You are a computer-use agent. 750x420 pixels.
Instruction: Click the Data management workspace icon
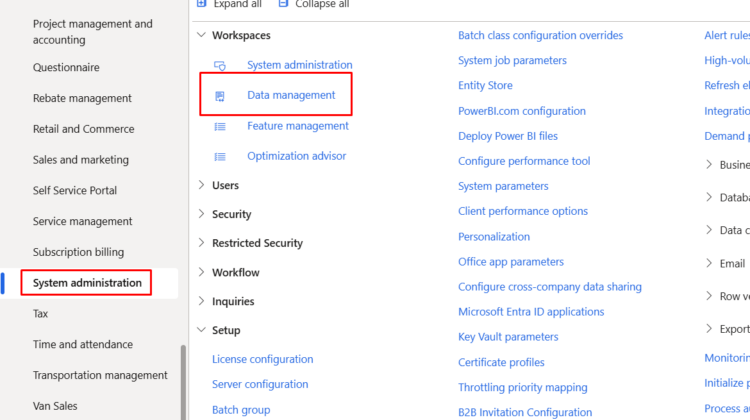pyautogui.click(x=220, y=96)
